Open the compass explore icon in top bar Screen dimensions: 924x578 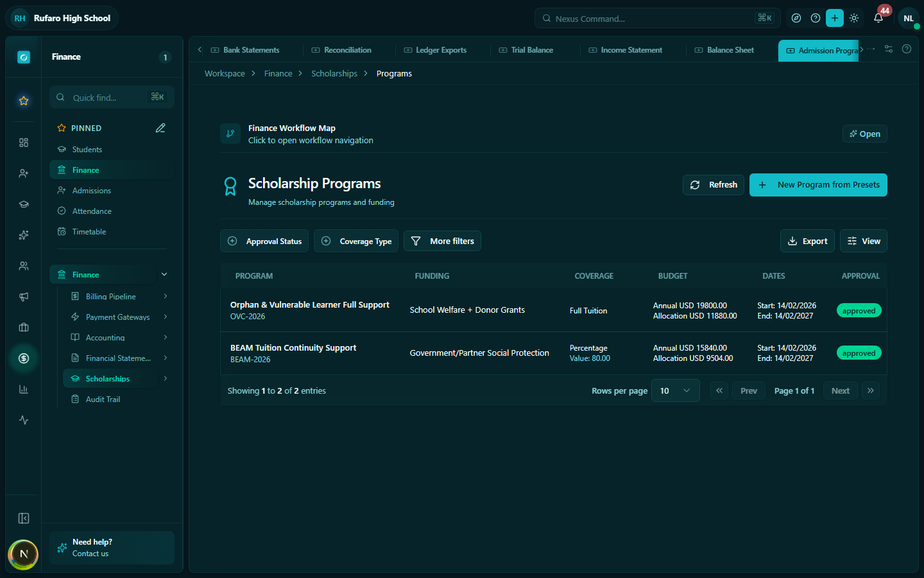[x=796, y=18]
